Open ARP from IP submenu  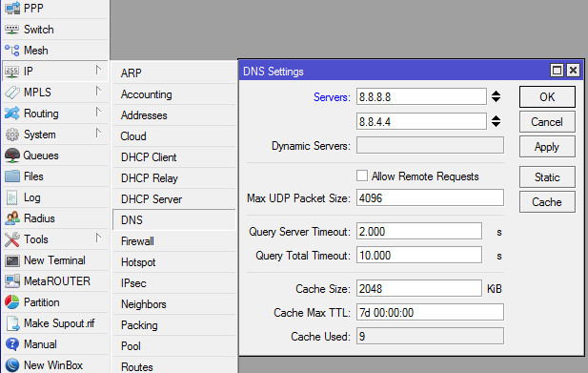tap(174, 73)
